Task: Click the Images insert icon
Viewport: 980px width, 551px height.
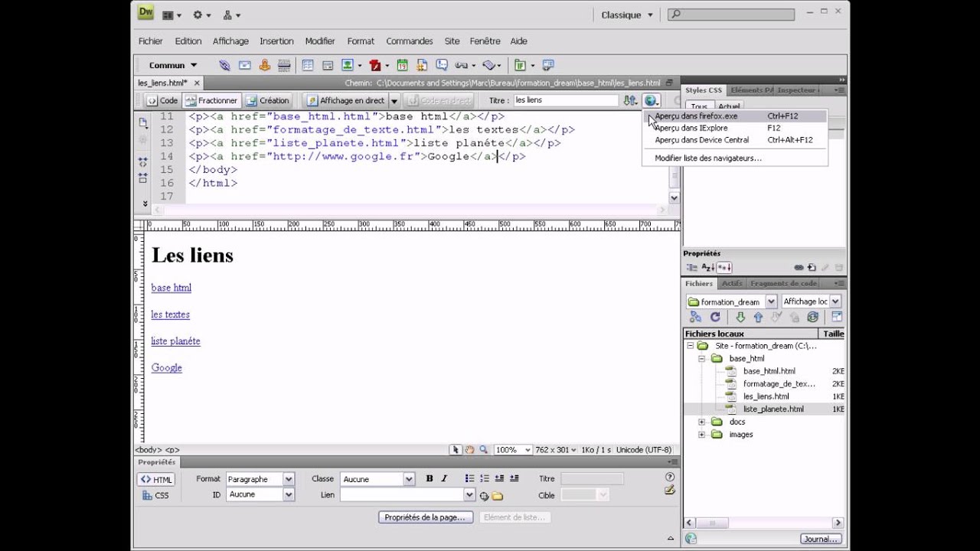Action: click(x=348, y=65)
